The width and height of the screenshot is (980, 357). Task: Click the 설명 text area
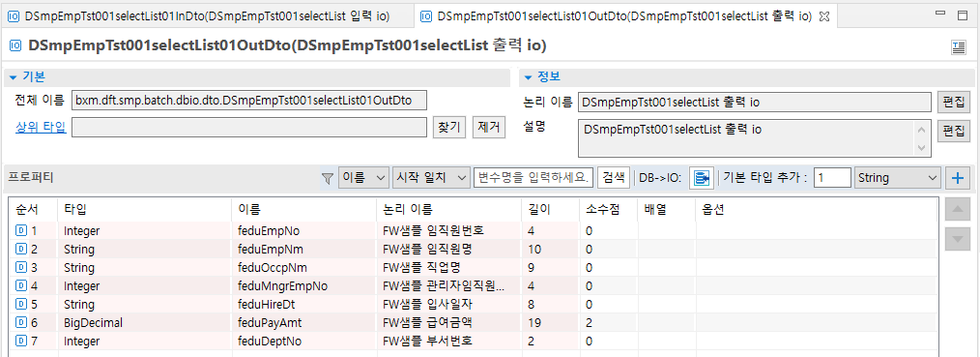click(x=746, y=137)
